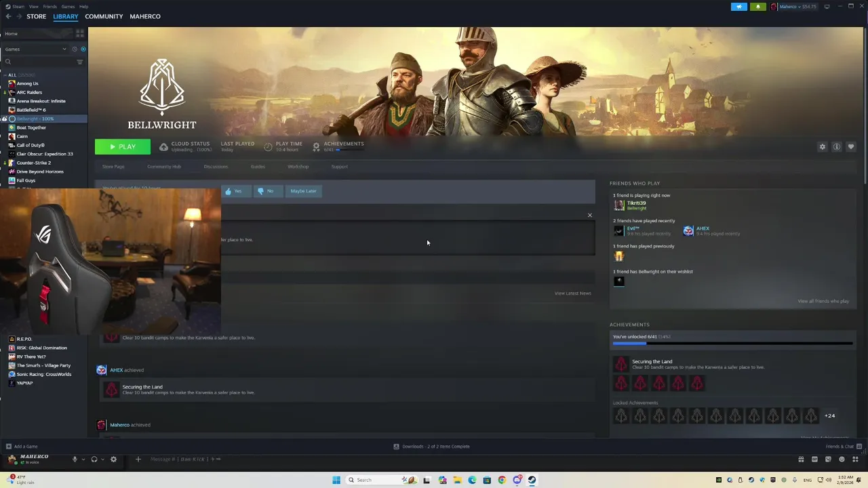The width and height of the screenshot is (868, 488).
Task: Click the cloud status upload icon
Action: pos(163,146)
